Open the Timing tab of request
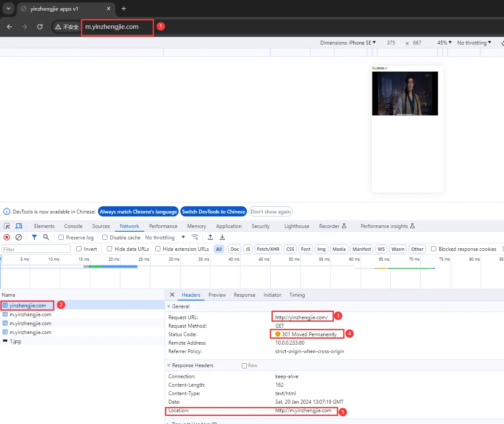Image resolution: width=504 pixels, height=424 pixels. coord(297,295)
